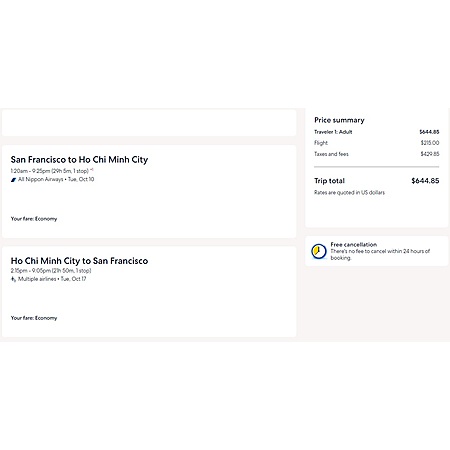
Task: Click the Multiple airlines icon
Action: (13, 279)
